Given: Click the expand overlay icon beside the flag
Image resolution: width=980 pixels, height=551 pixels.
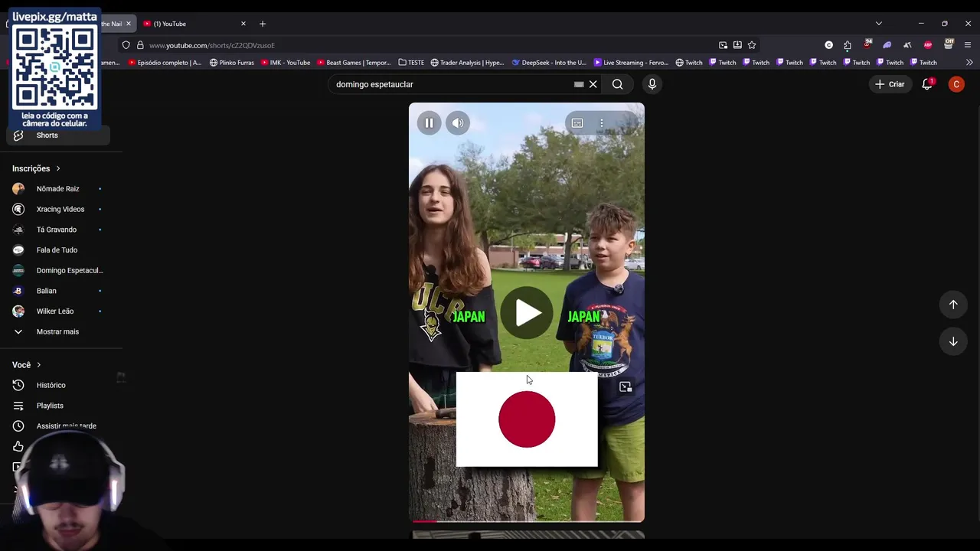Looking at the screenshot, I should click(626, 387).
